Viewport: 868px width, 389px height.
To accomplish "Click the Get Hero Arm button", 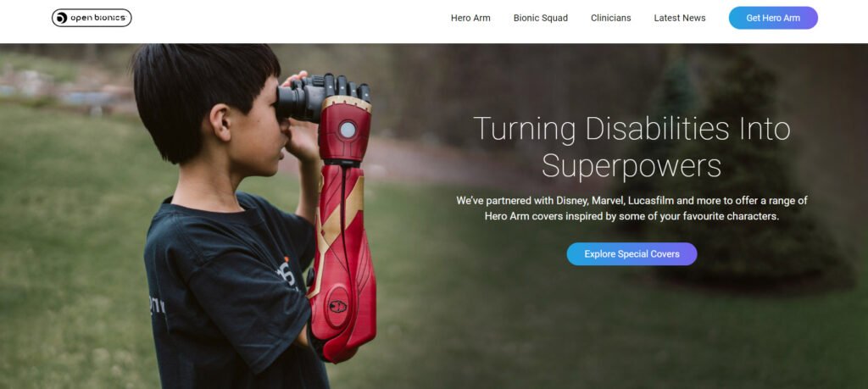I will click(773, 18).
